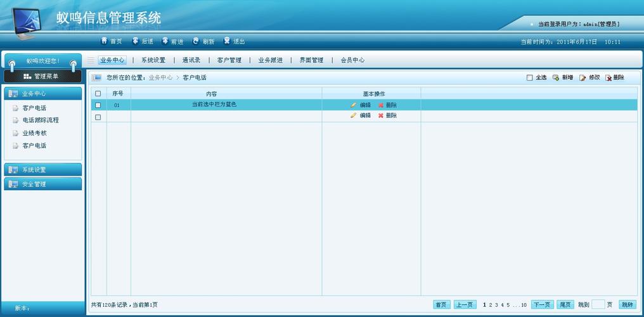Check the 全选 select-all checkbox
This screenshot has height=317, width=644.
click(x=529, y=77)
